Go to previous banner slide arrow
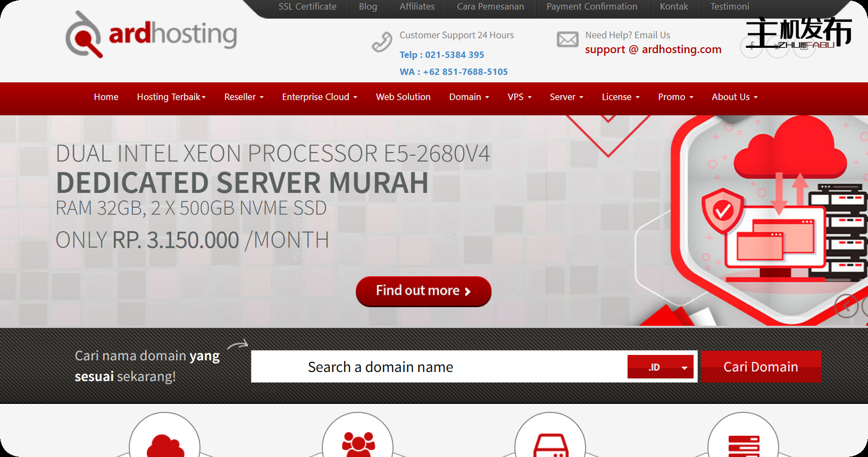The height and width of the screenshot is (457, 868). [846, 306]
